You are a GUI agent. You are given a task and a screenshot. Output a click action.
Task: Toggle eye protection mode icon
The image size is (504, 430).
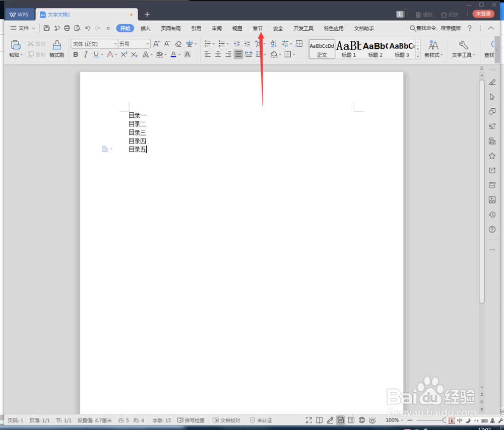pos(372,420)
